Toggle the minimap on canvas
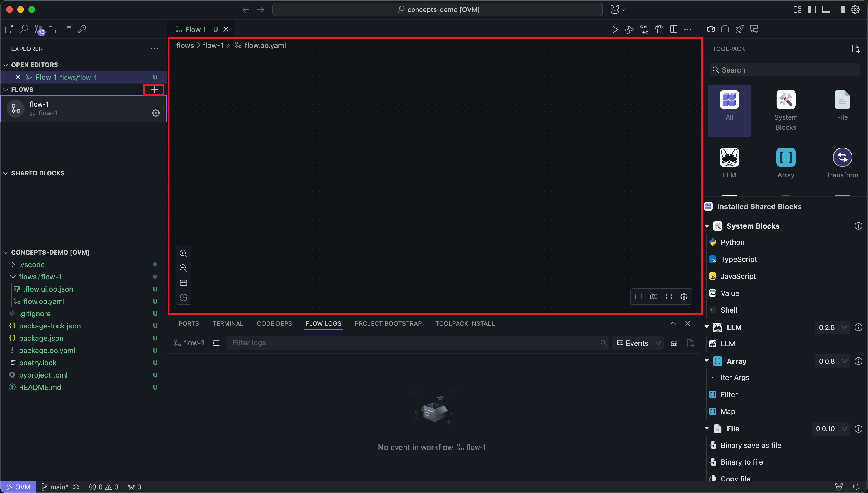 coord(654,297)
